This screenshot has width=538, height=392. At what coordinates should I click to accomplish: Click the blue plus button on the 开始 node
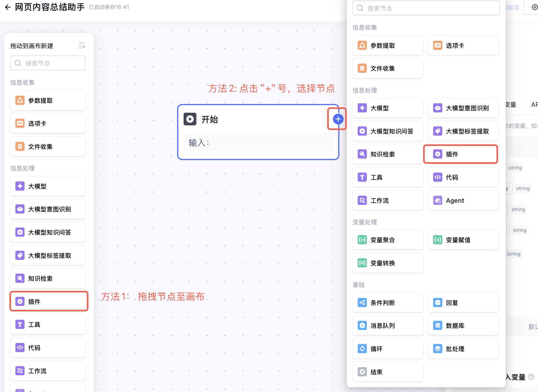tap(338, 119)
